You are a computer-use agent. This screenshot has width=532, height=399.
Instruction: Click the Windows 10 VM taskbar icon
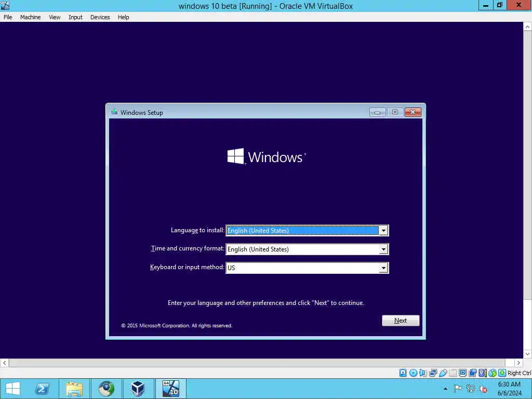click(170, 389)
